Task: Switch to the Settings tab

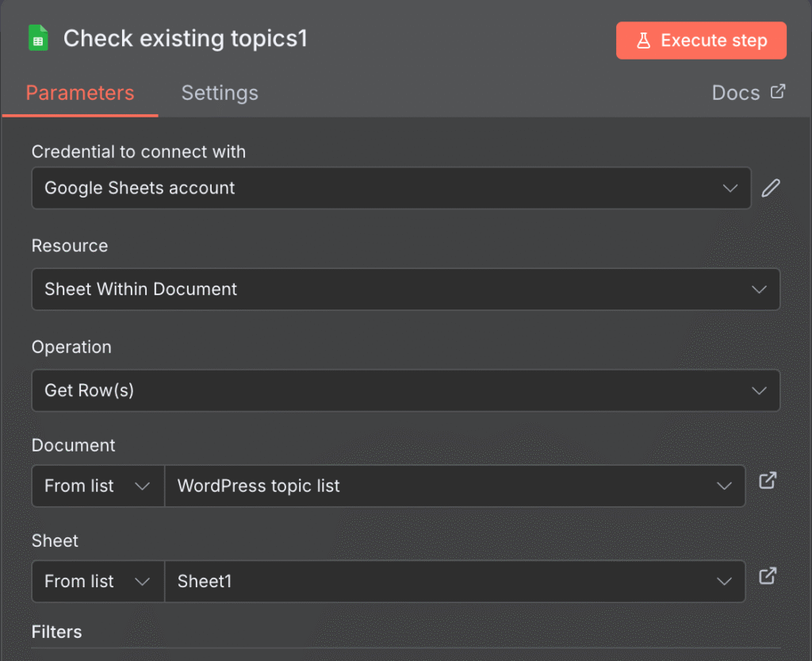Action: [x=220, y=93]
